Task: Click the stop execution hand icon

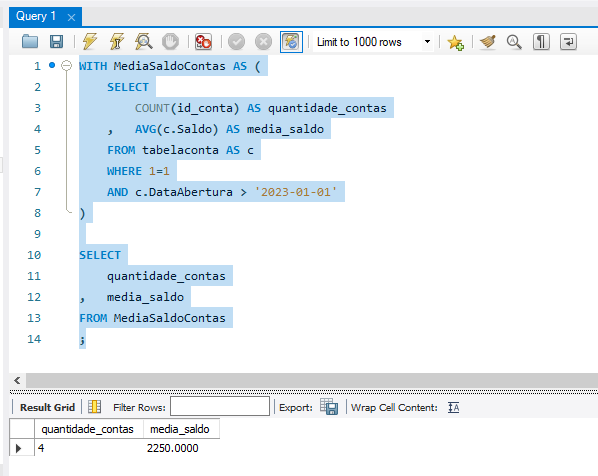Action: [x=170, y=42]
